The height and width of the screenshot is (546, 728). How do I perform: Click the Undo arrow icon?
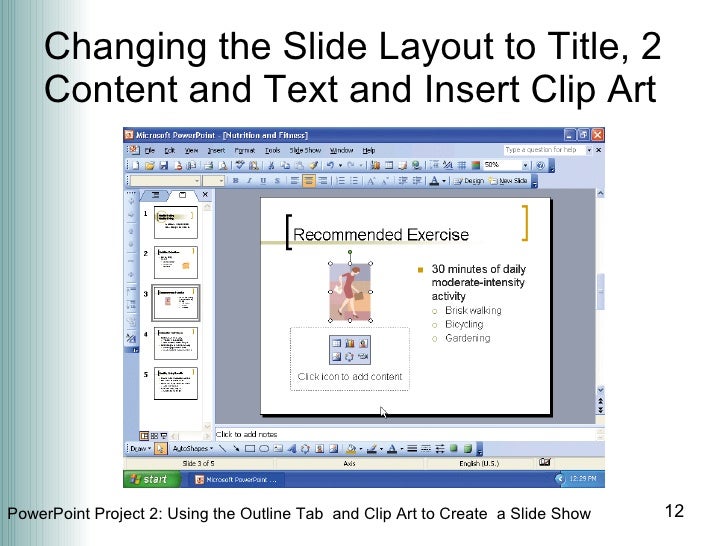click(330, 165)
